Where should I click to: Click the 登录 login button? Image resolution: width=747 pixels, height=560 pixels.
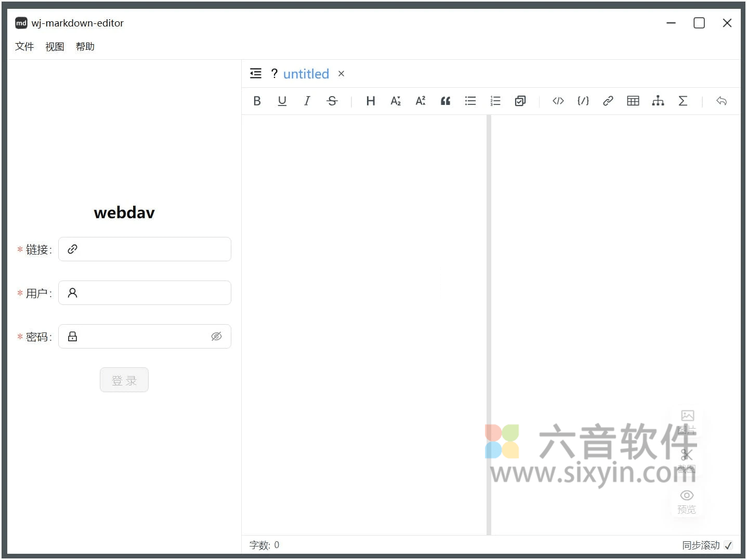pyautogui.click(x=124, y=380)
